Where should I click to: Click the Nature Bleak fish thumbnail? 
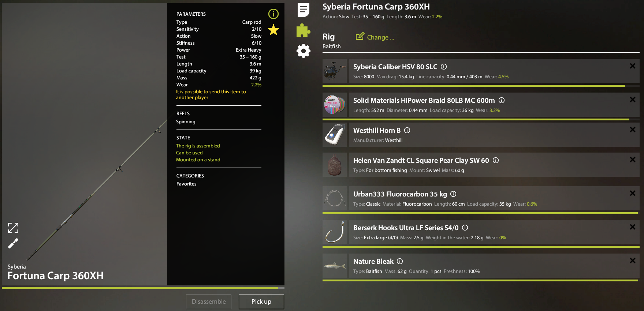pyautogui.click(x=335, y=266)
